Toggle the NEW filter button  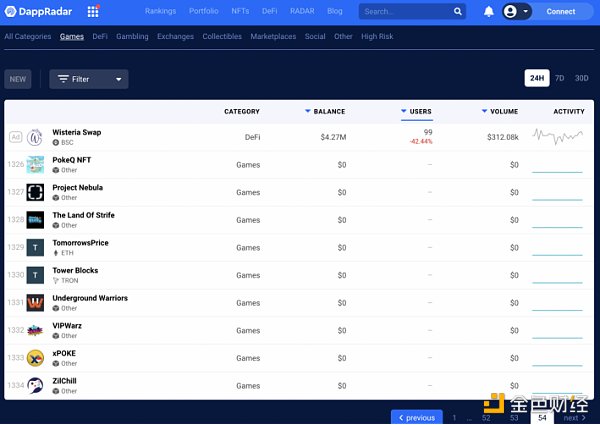click(18, 79)
